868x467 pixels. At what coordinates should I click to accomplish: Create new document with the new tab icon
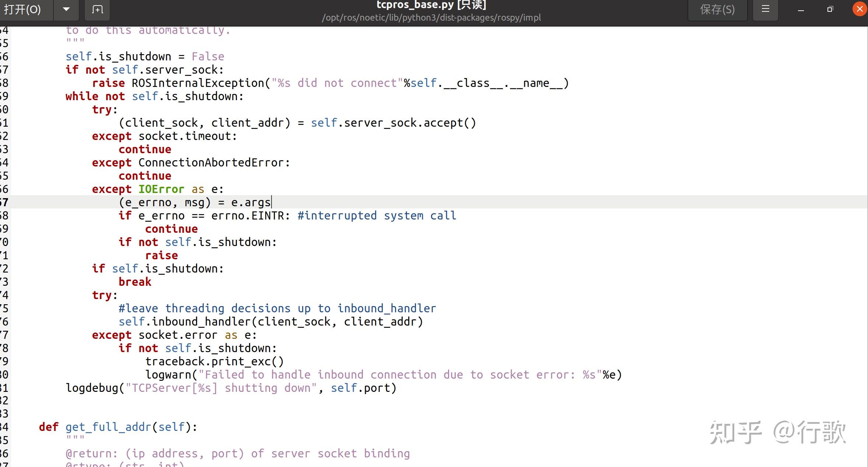click(x=97, y=10)
